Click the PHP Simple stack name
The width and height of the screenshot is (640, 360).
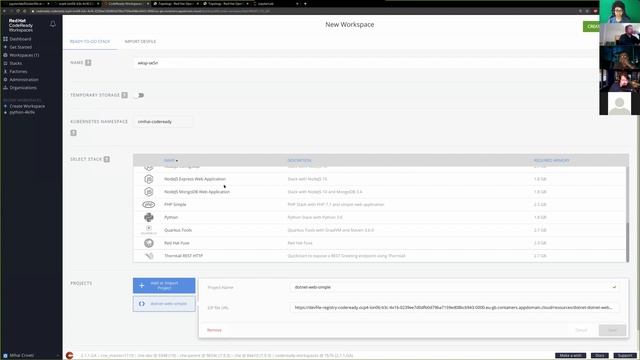tap(175, 204)
